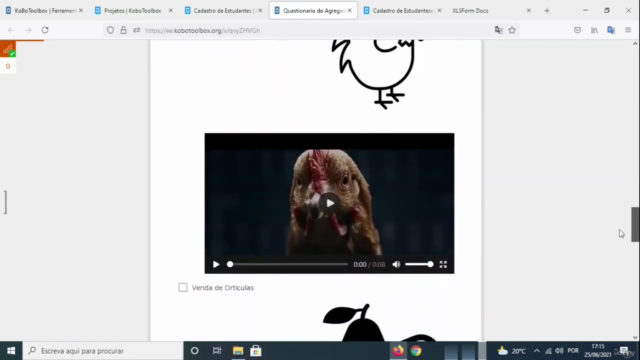Click the translate page icon in the address bar
This screenshot has height=360, width=640.
[498, 30]
